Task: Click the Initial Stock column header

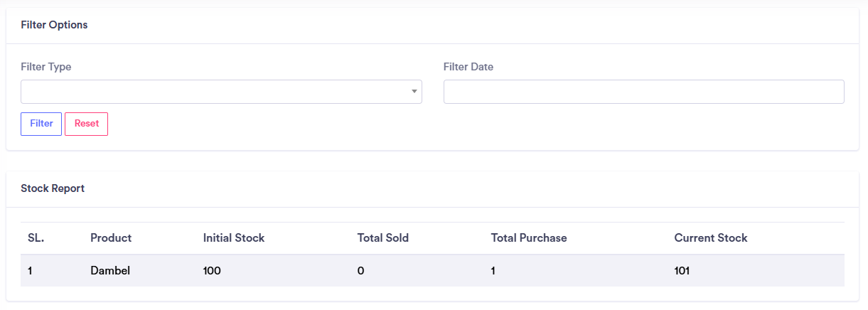Action: pos(234,238)
